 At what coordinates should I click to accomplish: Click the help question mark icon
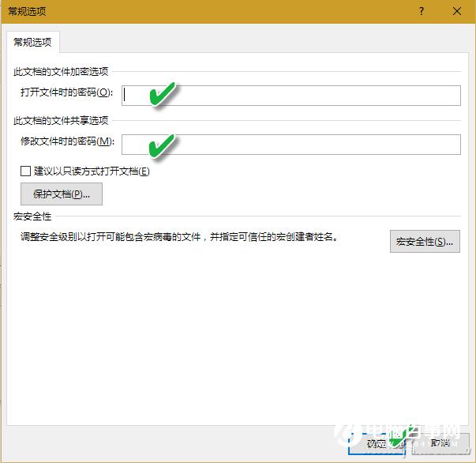pos(422,12)
